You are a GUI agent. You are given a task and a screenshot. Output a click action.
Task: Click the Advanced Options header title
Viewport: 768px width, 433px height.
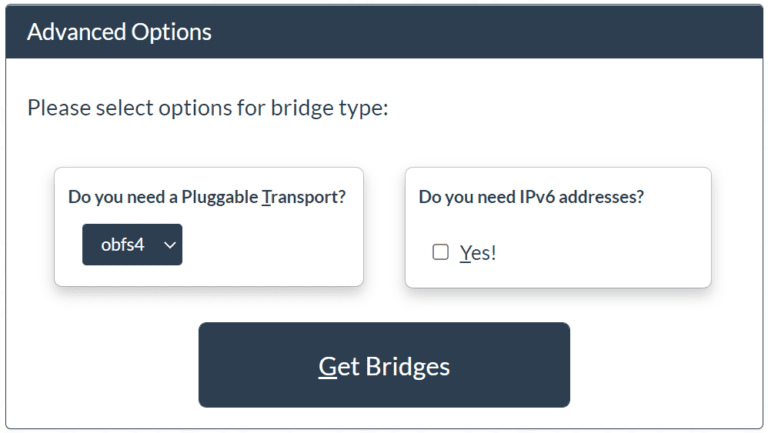click(119, 32)
